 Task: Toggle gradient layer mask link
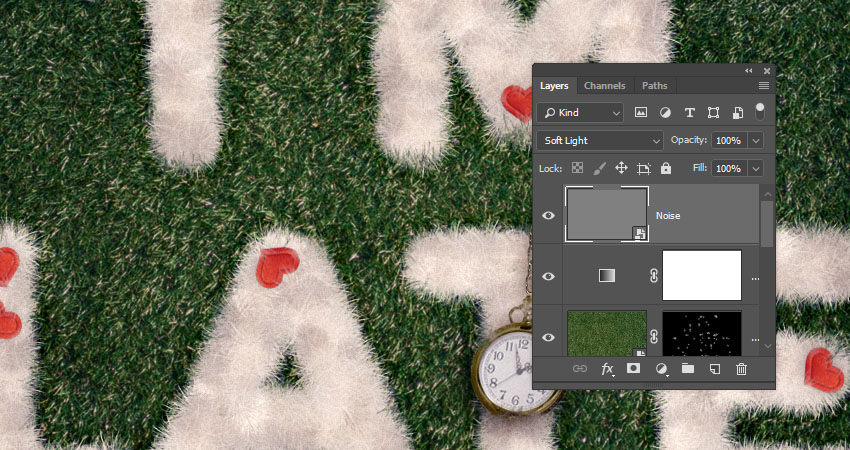[654, 276]
